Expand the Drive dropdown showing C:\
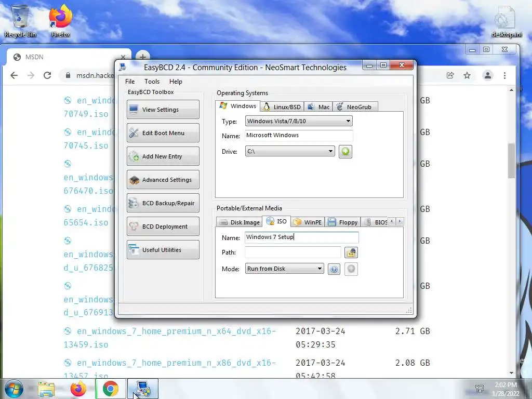 click(x=290, y=151)
